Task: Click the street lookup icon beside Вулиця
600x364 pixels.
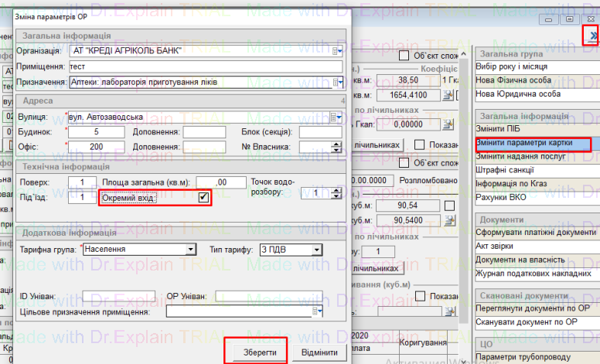Action: (x=336, y=117)
